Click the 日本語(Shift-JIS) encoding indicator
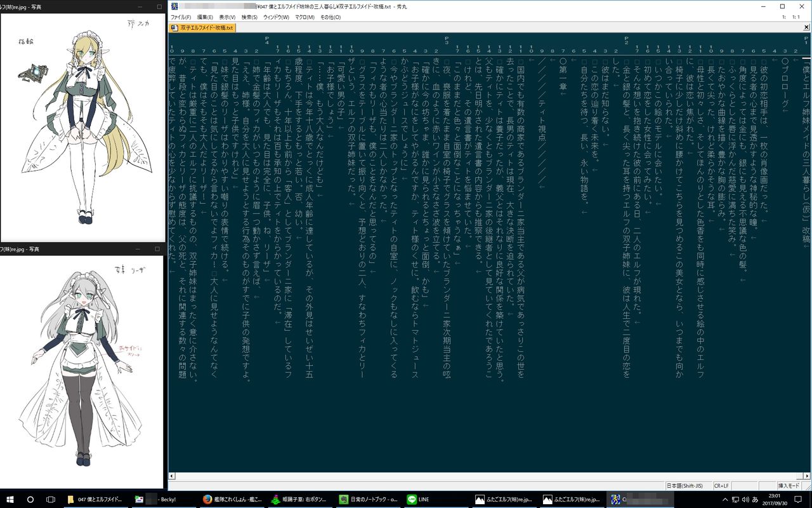Screen dimensions: 812x508 click(687, 486)
